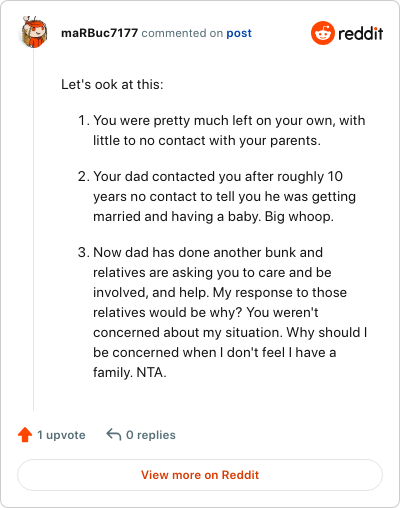Click the number '1.' list marker
Image resolution: width=400 pixels, height=508 pixels.
tap(84, 120)
